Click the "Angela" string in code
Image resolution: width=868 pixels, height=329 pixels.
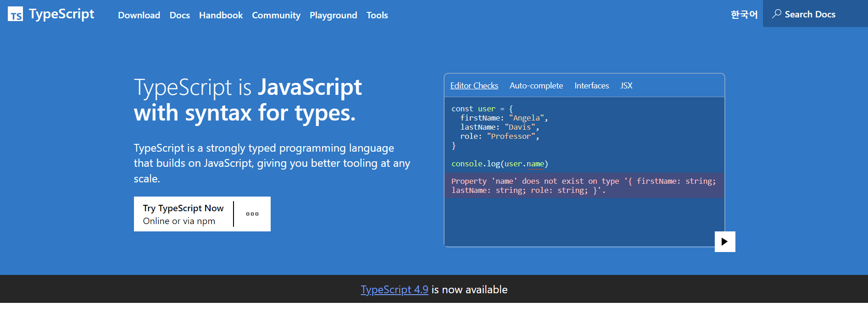pyautogui.click(x=526, y=118)
